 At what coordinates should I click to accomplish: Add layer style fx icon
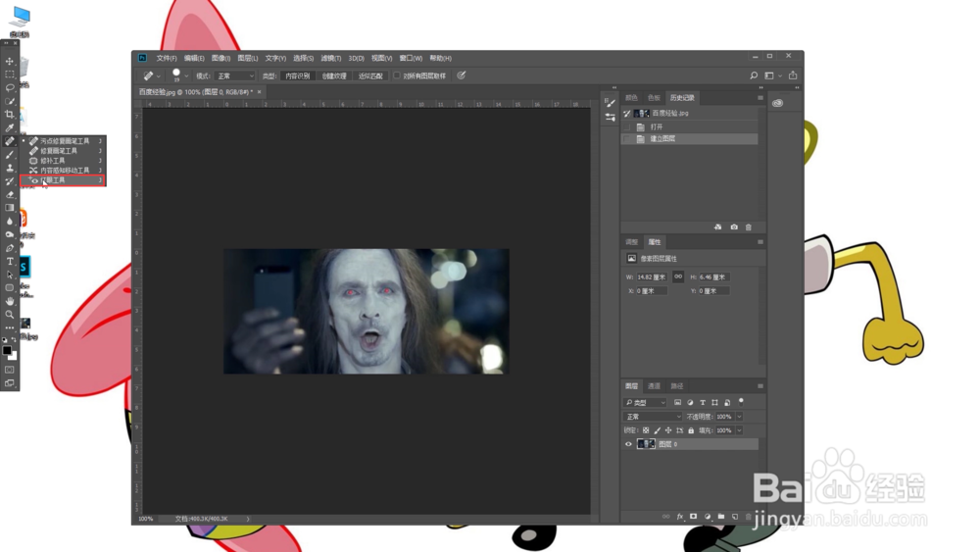(x=680, y=517)
